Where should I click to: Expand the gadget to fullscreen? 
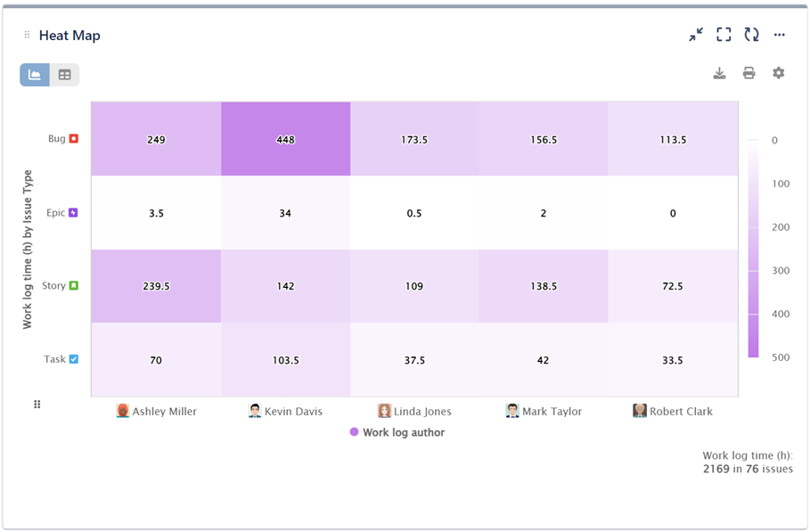(724, 35)
